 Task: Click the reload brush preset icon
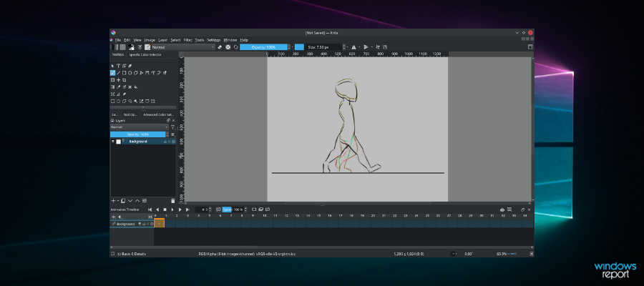pos(235,47)
